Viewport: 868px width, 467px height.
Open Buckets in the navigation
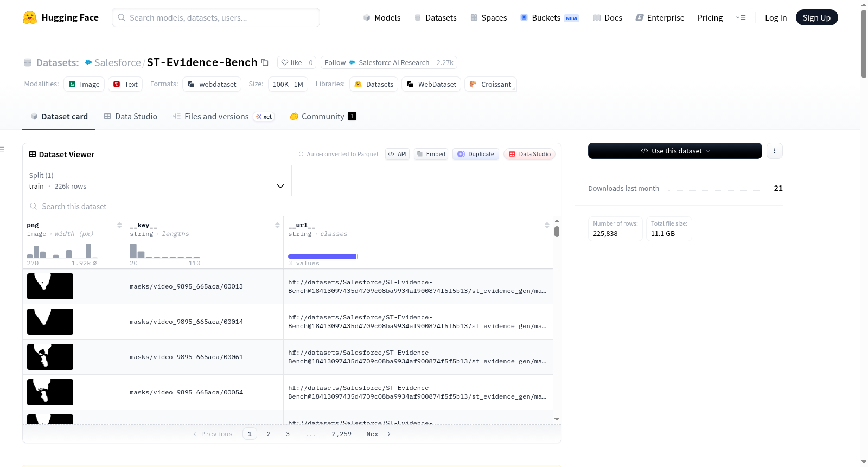pos(550,17)
